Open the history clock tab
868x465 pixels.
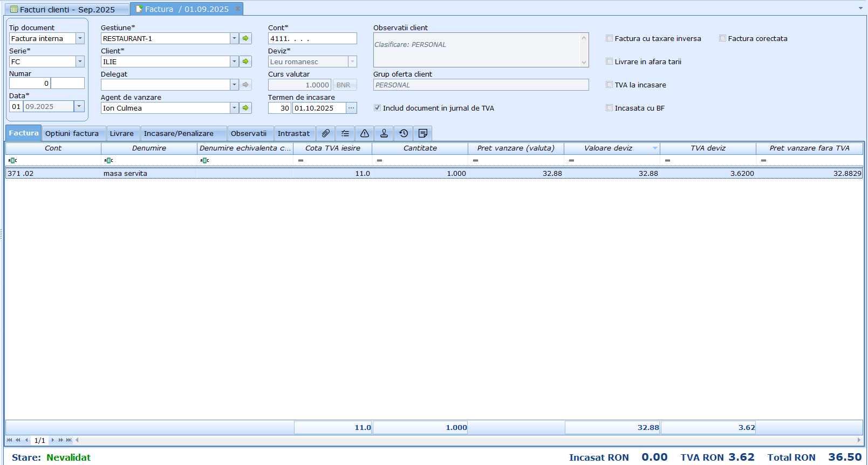point(404,133)
